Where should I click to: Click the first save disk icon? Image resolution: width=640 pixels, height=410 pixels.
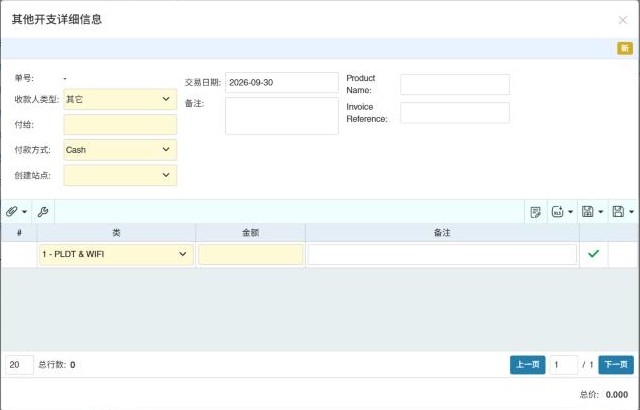tap(587, 211)
